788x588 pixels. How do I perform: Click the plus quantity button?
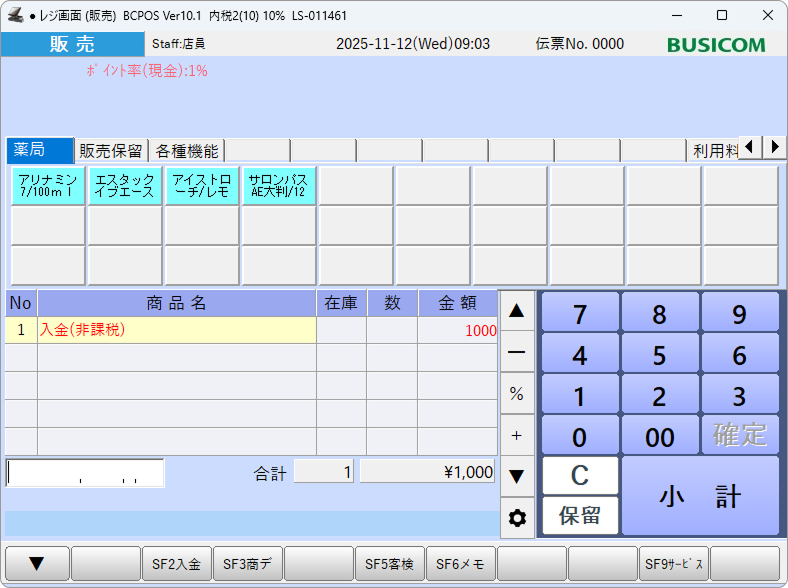(517, 435)
